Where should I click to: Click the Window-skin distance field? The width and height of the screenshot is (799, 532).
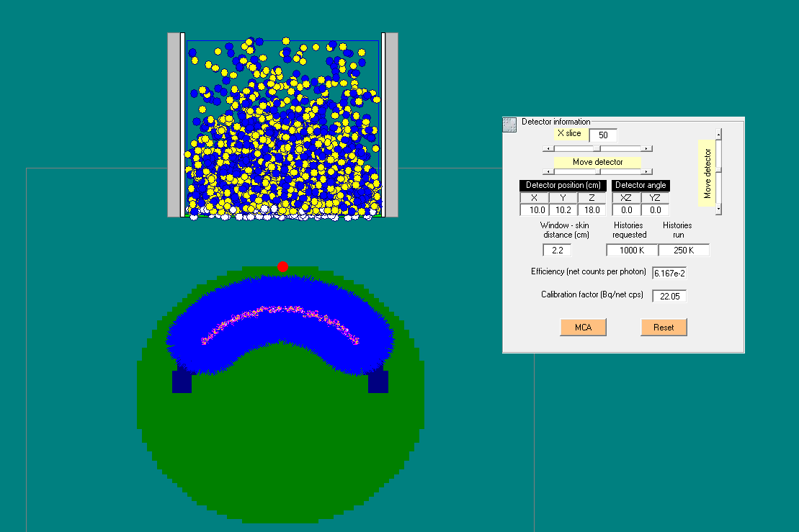(x=557, y=251)
